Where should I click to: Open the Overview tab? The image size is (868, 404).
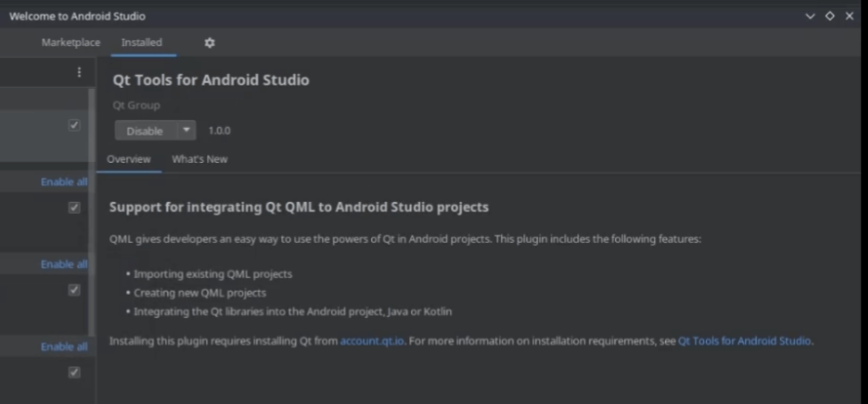click(x=129, y=159)
